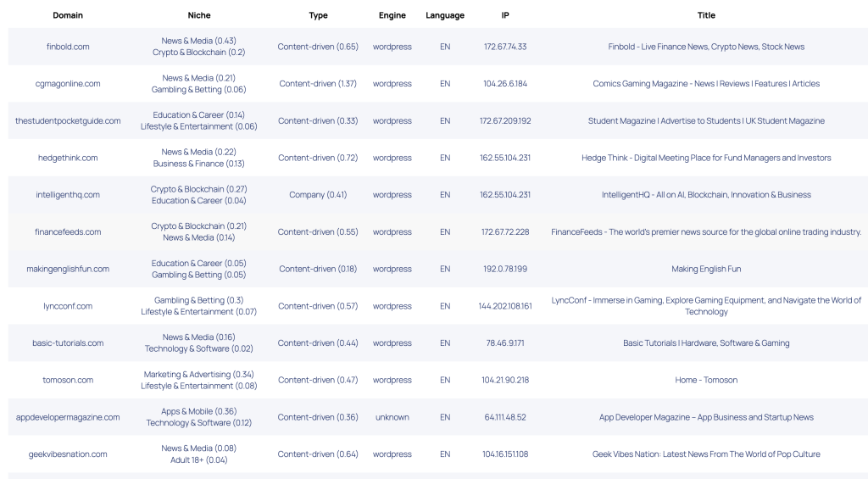Select the tomoson.com domain cell
This screenshot has width=868, height=479.
coord(68,380)
